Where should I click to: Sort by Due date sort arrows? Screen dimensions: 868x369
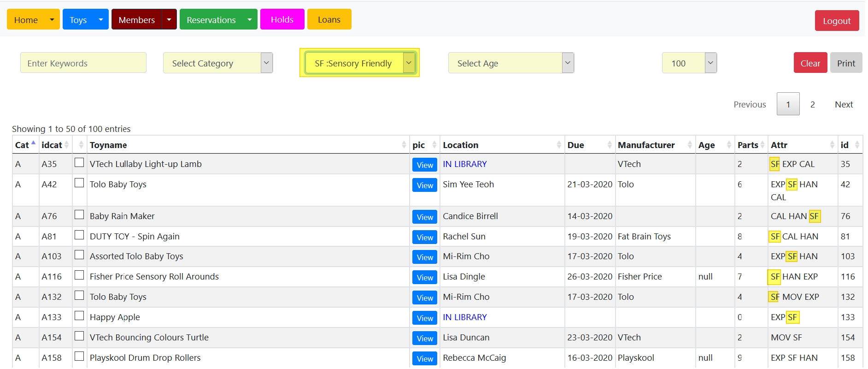609,145
